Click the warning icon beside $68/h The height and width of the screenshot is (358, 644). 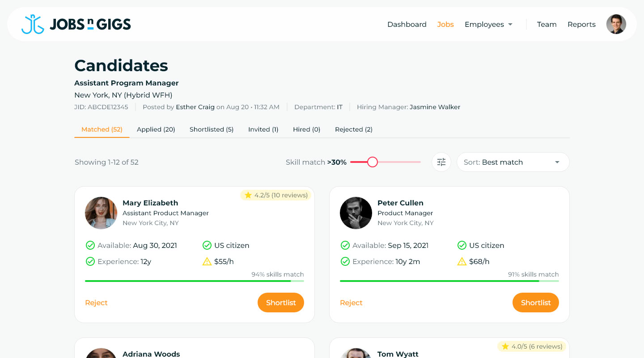tap(462, 261)
